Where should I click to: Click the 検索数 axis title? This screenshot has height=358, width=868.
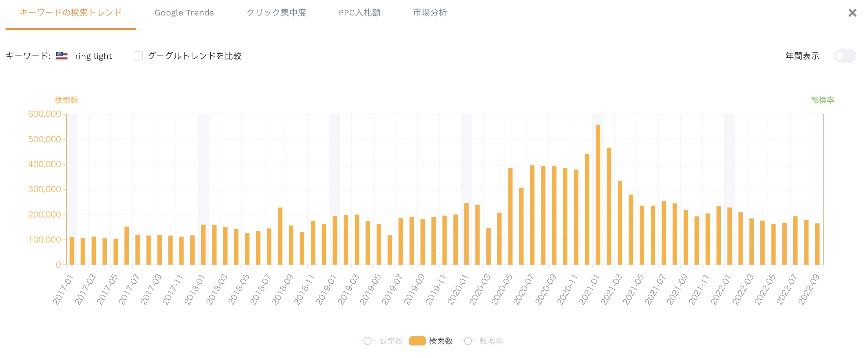click(67, 100)
